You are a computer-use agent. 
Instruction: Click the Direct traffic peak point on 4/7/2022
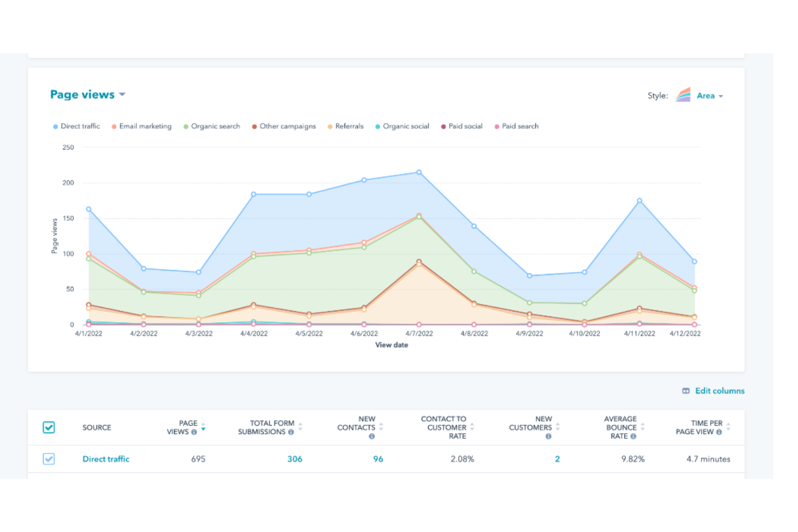tap(419, 171)
